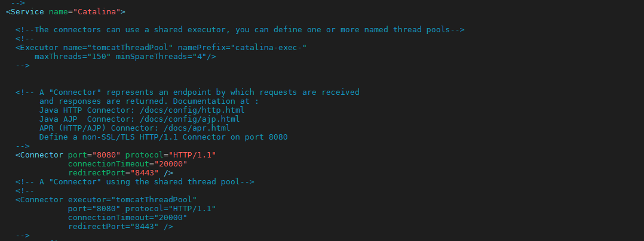This screenshot has height=241, width=644.
Task: Click the "Define a non-SSL/TLS" comment line
Action: tap(163, 137)
